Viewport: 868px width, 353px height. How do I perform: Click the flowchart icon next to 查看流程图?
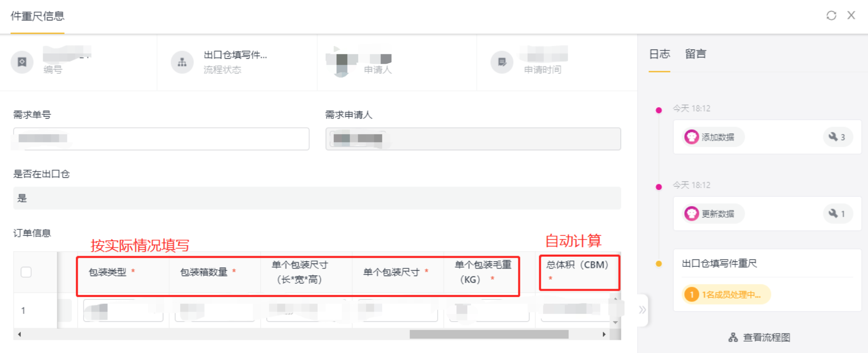pyautogui.click(x=733, y=337)
